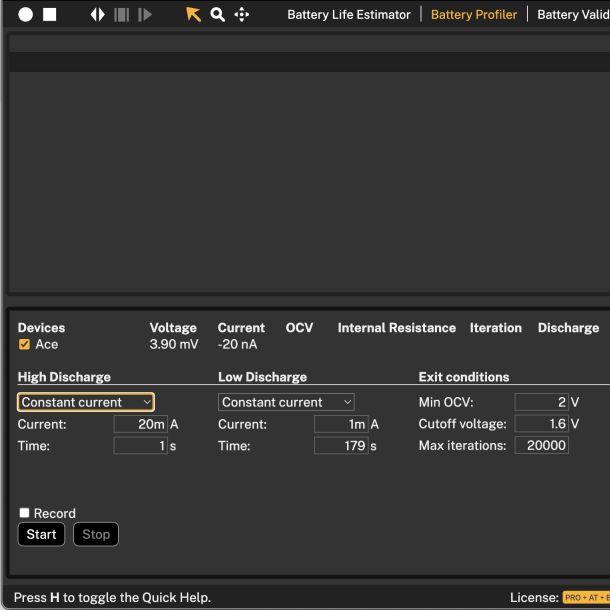Click the left-right arrows icon in toolbar
This screenshot has height=610, width=610.
[x=97, y=15]
